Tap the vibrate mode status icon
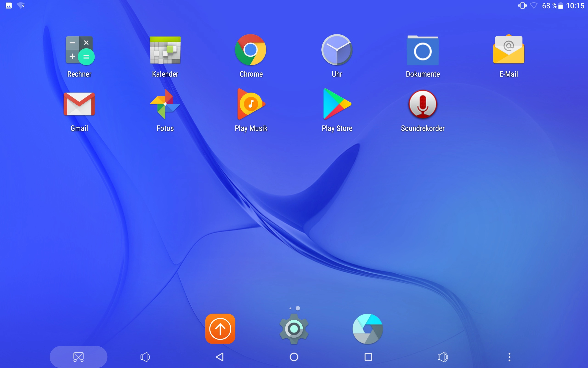The height and width of the screenshot is (368, 588). (522, 5)
